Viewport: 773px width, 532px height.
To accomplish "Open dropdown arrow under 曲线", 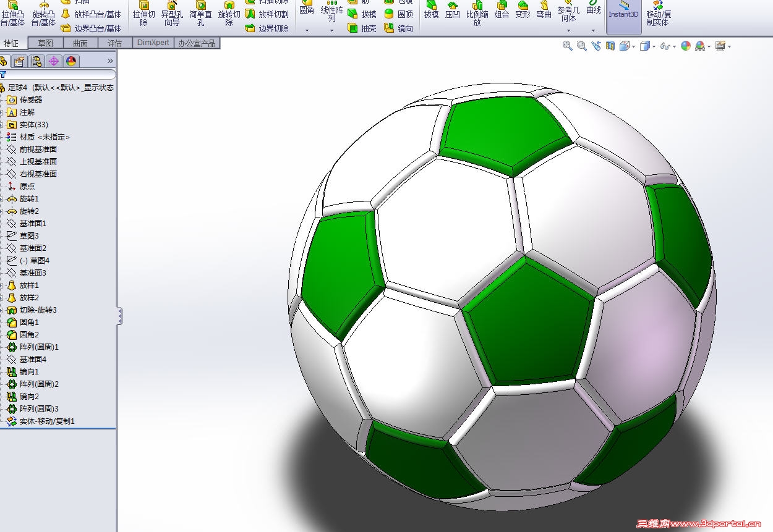I will tap(593, 30).
